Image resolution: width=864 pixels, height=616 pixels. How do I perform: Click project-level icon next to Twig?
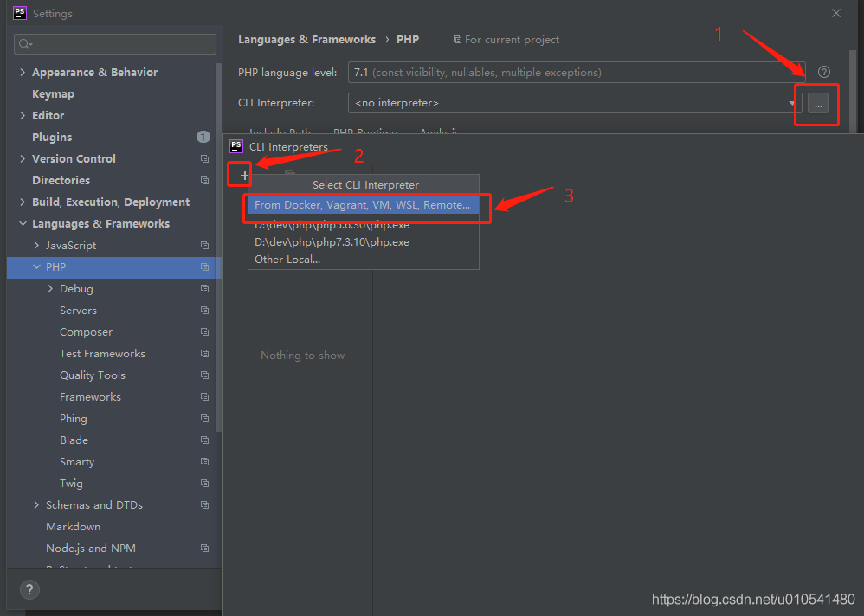[x=205, y=484]
